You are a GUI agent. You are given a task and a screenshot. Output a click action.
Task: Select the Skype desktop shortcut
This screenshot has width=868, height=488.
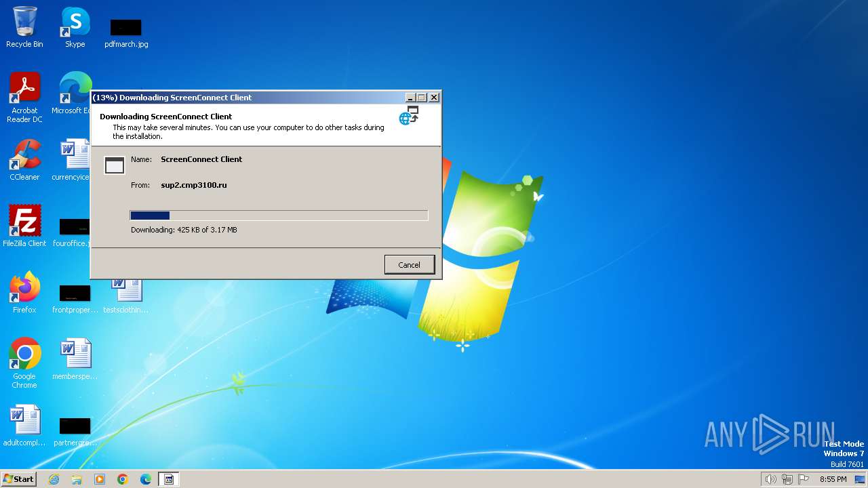(x=75, y=27)
